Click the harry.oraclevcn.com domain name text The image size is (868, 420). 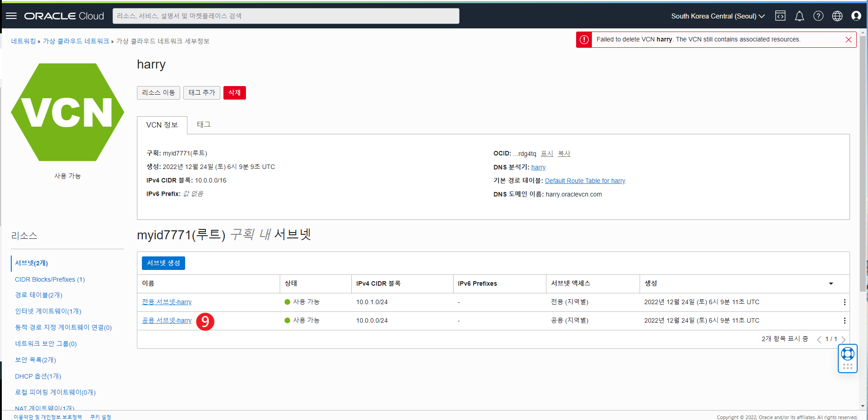pyautogui.click(x=573, y=194)
